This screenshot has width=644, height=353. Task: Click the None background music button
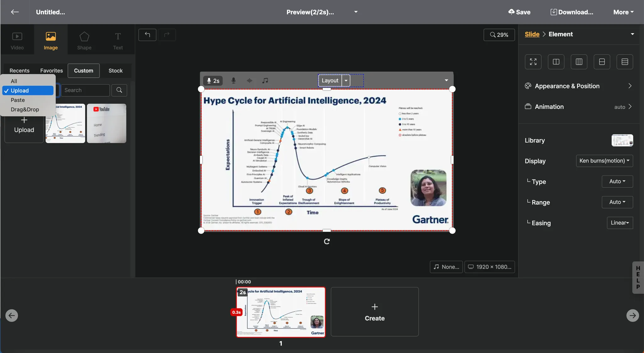446,267
